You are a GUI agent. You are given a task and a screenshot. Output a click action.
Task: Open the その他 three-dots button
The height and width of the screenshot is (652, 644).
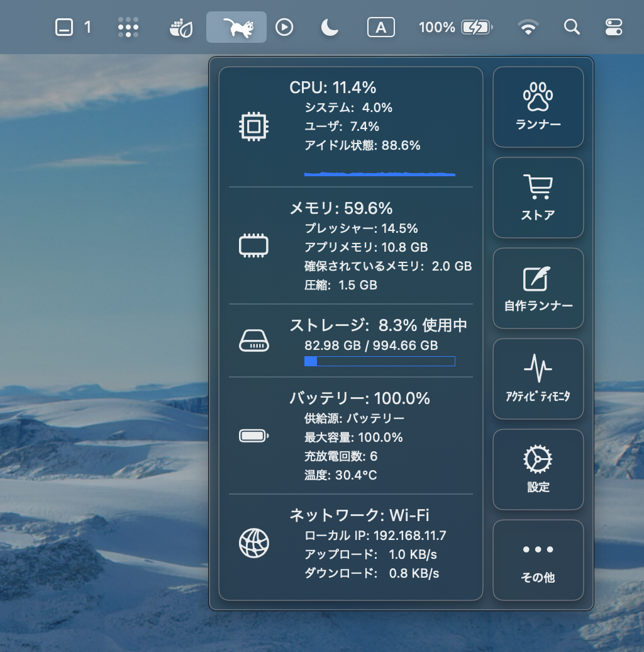(x=538, y=560)
